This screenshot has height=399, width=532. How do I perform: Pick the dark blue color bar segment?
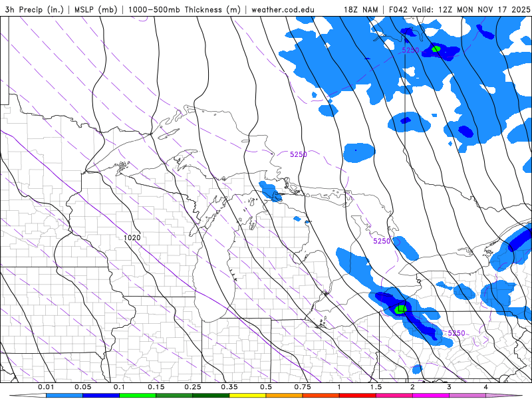click(x=101, y=396)
